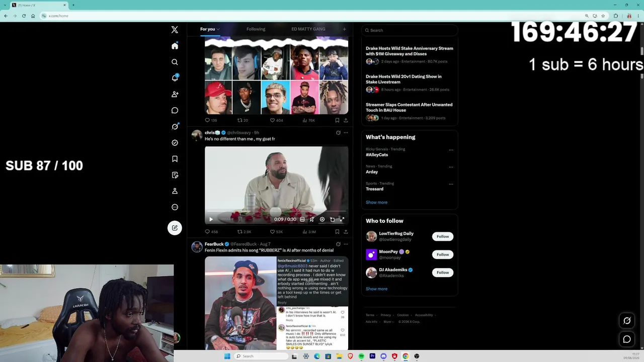Open Explore with the sidebar magnifier icon
644x362 pixels.
pos(175,62)
